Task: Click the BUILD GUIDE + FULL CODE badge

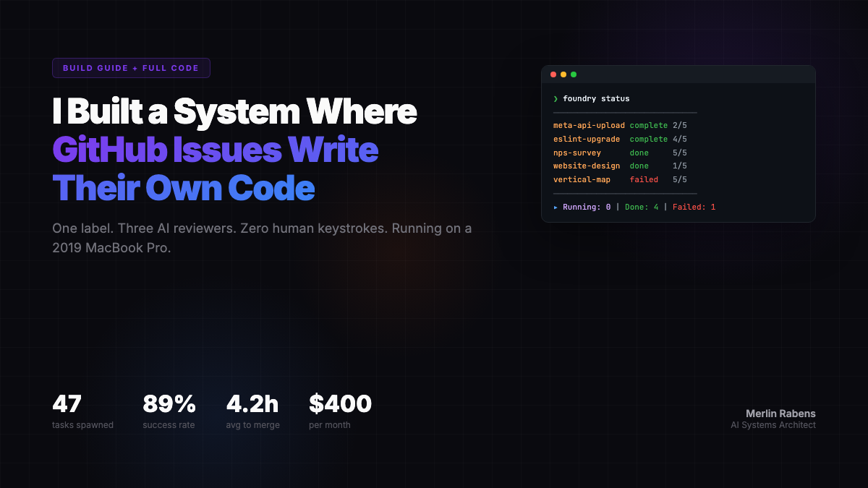Action: click(131, 68)
